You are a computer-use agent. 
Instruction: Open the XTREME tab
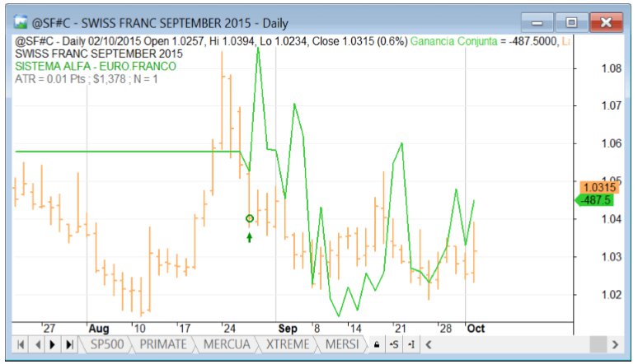point(288,344)
